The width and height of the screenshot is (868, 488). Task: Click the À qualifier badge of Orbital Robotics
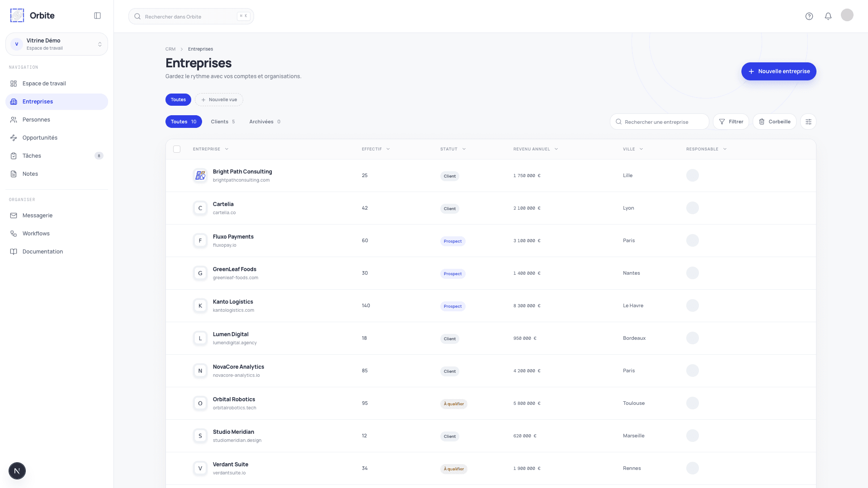pos(454,404)
